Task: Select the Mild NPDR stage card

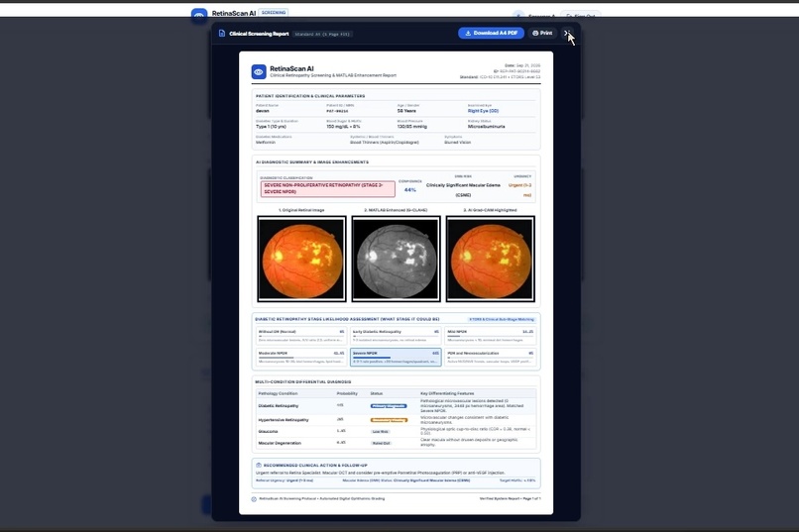Action: click(x=490, y=336)
